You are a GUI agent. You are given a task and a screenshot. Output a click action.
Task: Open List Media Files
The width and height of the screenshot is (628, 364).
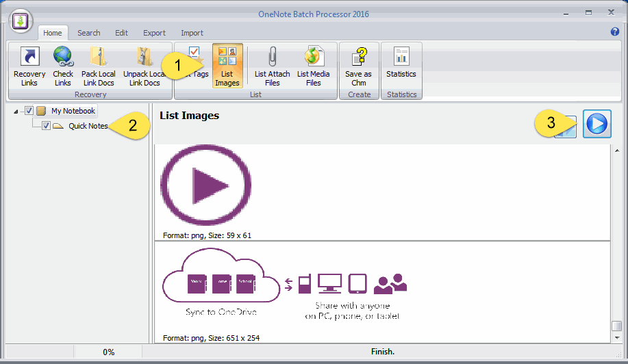coord(313,66)
